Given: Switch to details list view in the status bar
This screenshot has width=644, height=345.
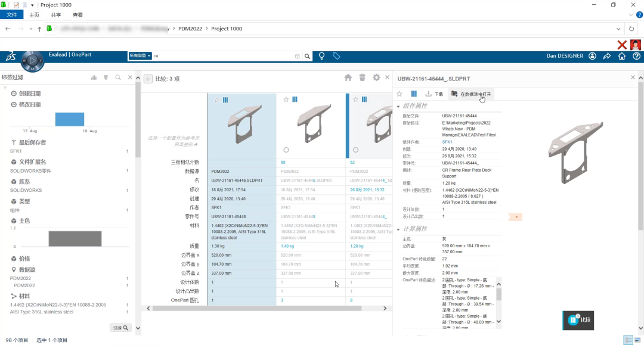Looking at the screenshot, I should coord(628,340).
